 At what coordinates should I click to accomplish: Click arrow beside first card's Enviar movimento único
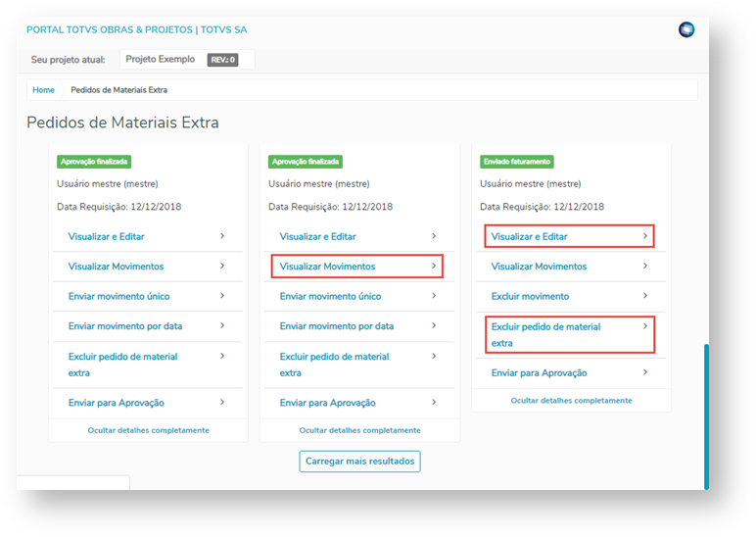[x=222, y=295]
